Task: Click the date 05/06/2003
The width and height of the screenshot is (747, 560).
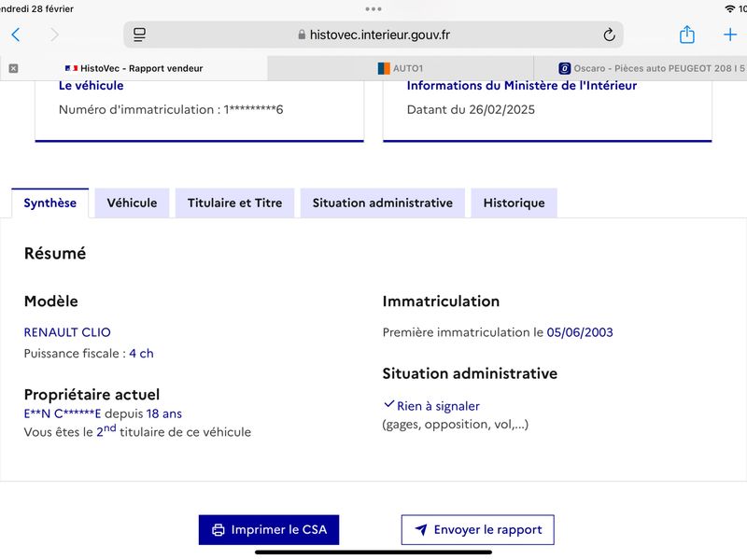Action: (580, 332)
